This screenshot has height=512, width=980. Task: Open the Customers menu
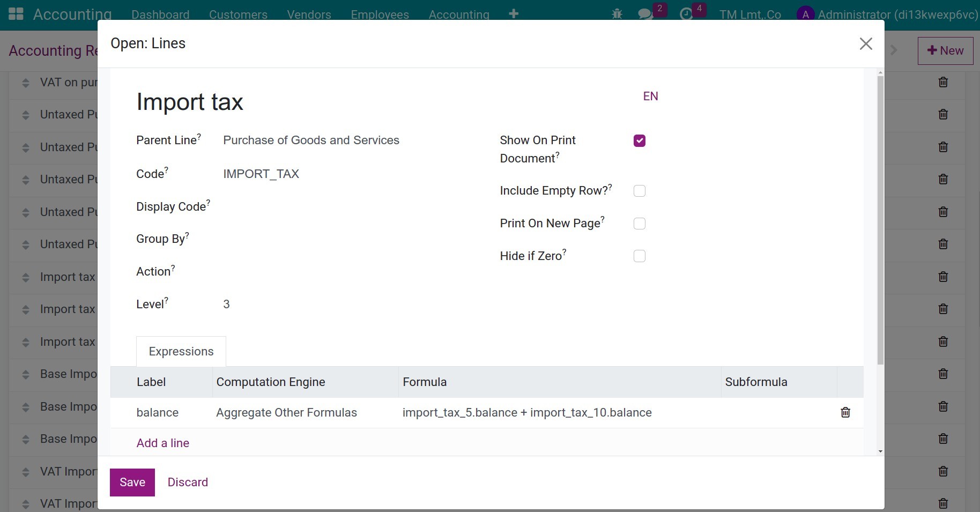tap(238, 14)
